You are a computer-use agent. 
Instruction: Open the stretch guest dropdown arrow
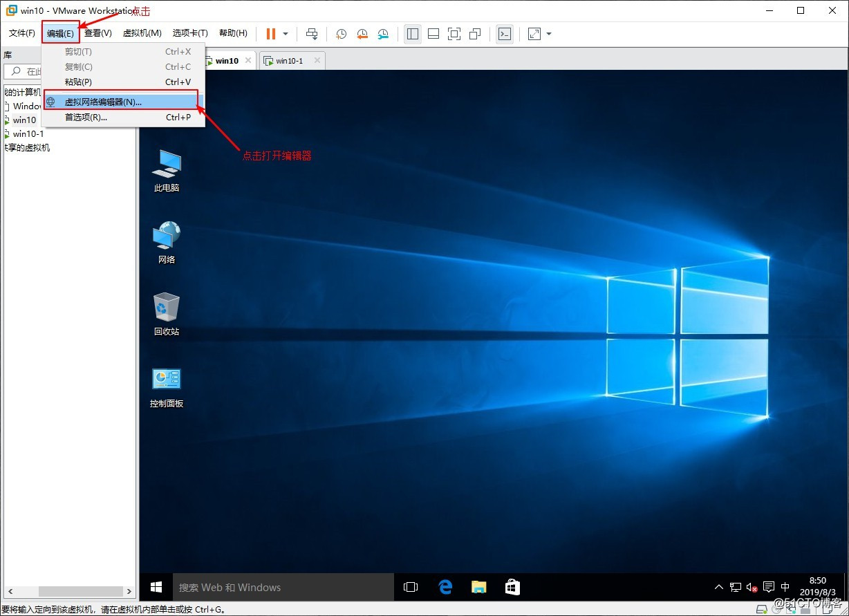549,33
